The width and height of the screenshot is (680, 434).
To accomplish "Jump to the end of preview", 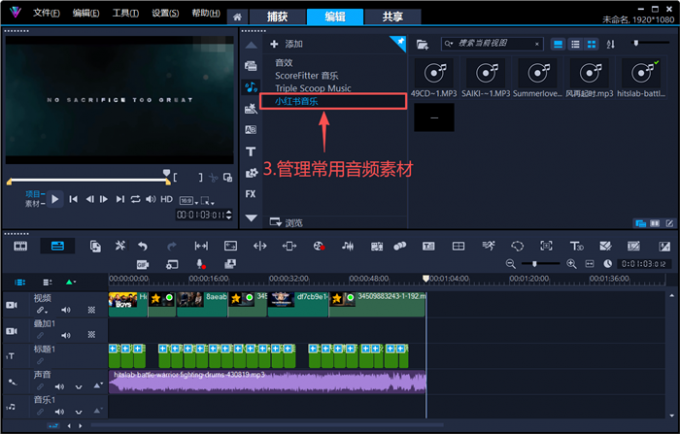I will tap(120, 199).
